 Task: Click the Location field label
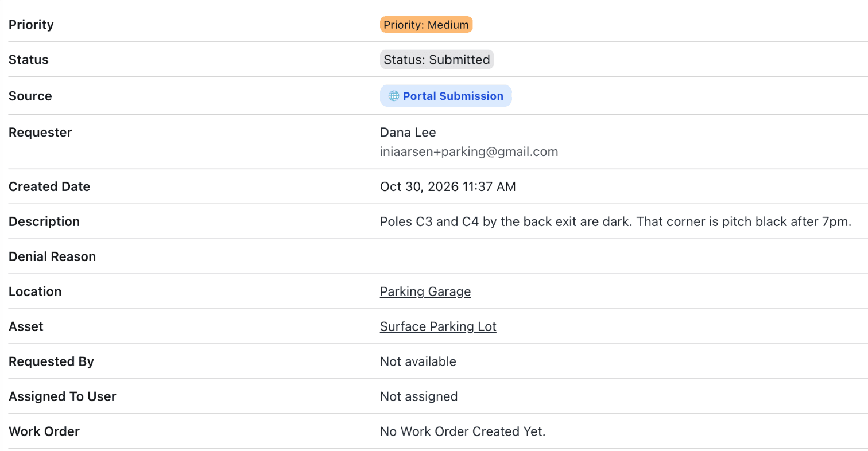35,291
